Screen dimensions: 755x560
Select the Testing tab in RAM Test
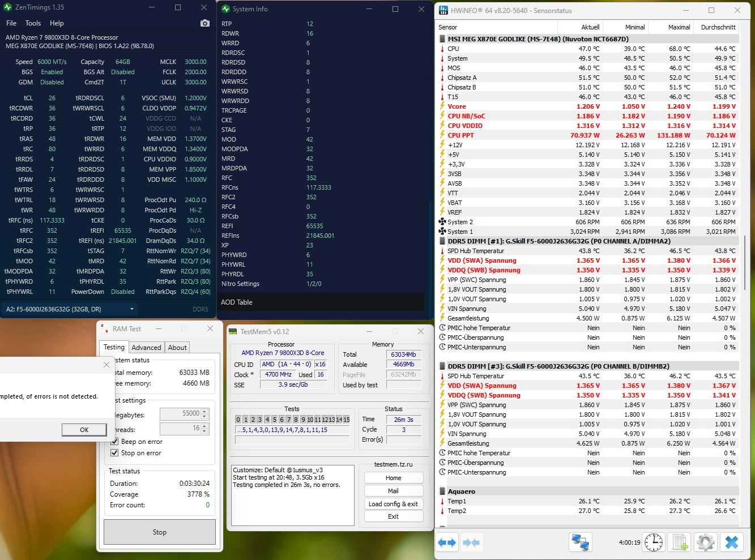(x=114, y=347)
